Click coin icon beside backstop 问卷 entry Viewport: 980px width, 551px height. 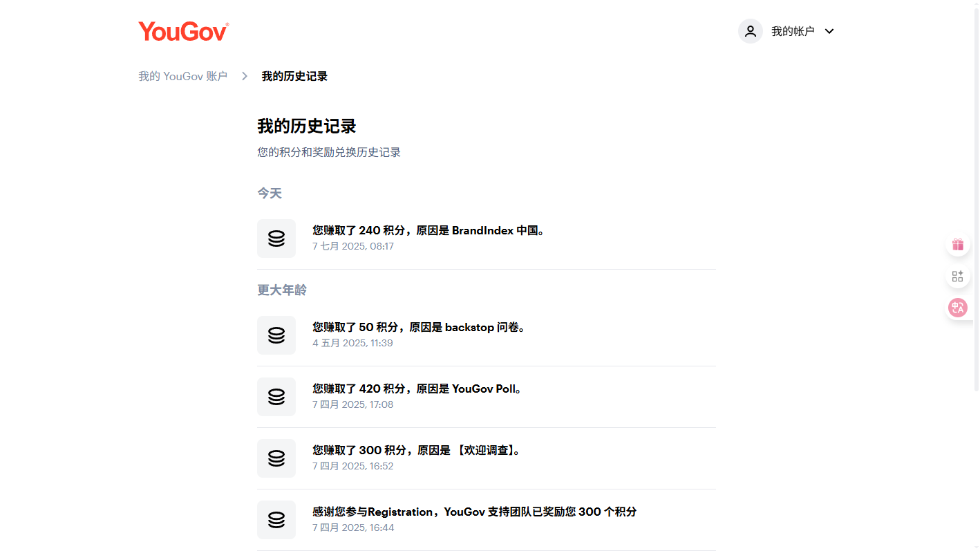276,335
